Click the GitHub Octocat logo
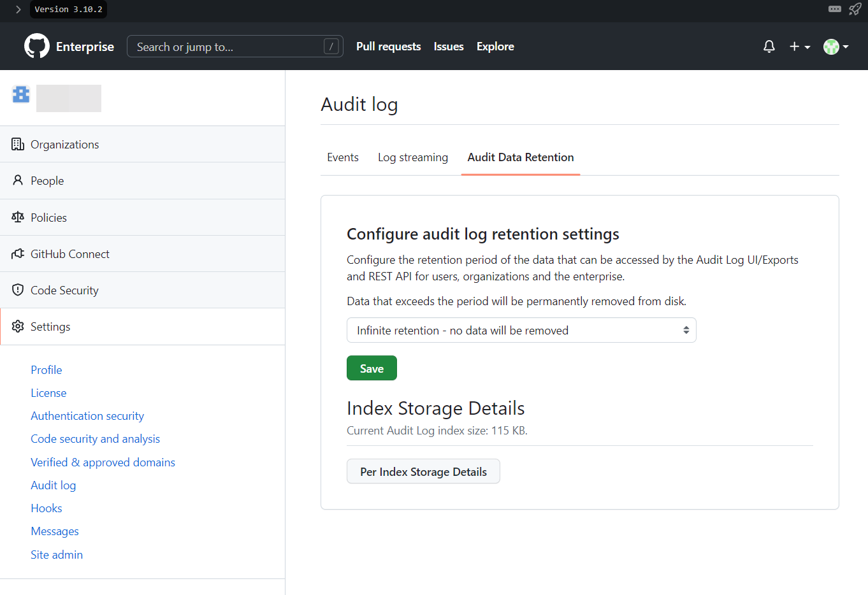This screenshot has height=595, width=868. (x=37, y=47)
